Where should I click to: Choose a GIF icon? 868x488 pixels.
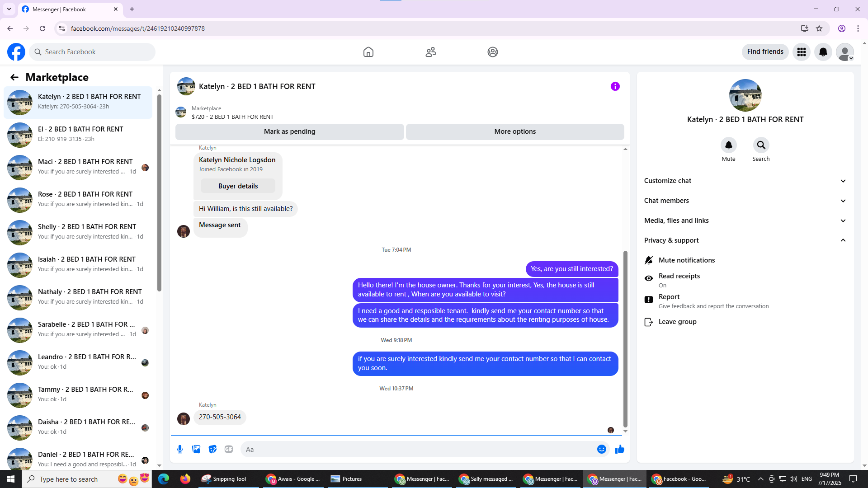click(x=229, y=449)
